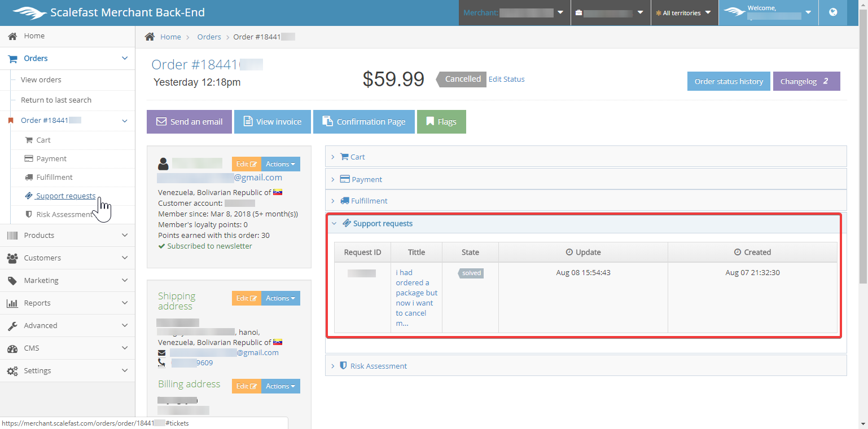The width and height of the screenshot is (868, 429).
Task: Click the Edit Status link
Action: 506,79
